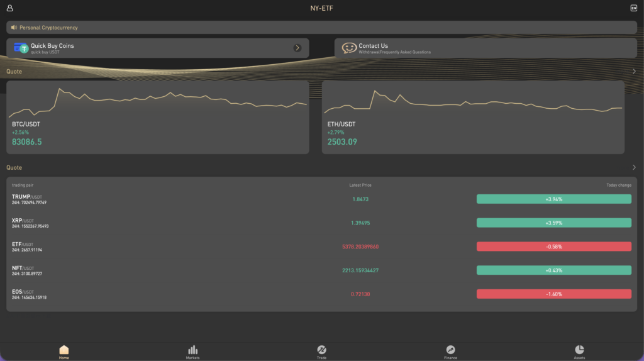Switch language with the EN icon
This screenshot has height=361, width=644.
634,8
